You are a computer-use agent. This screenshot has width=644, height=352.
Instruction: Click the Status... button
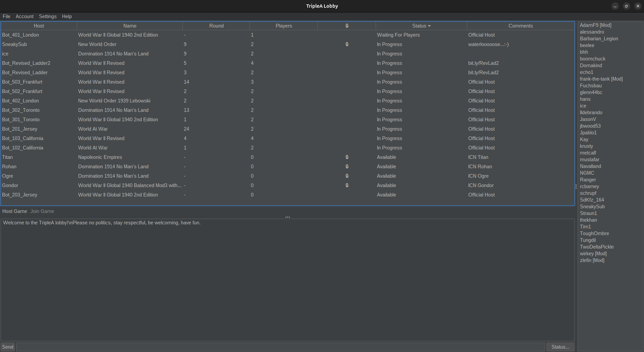click(x=560, y=347)
